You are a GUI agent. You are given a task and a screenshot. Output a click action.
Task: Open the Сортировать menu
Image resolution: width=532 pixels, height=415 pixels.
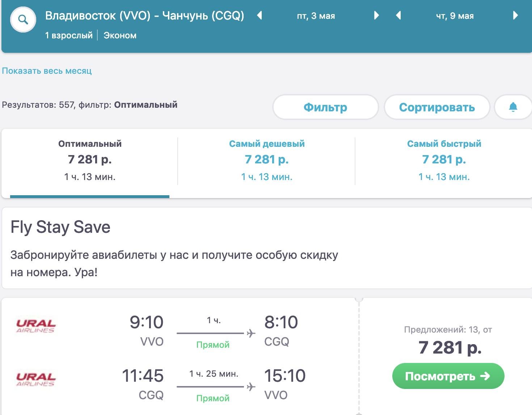point(436,107)
